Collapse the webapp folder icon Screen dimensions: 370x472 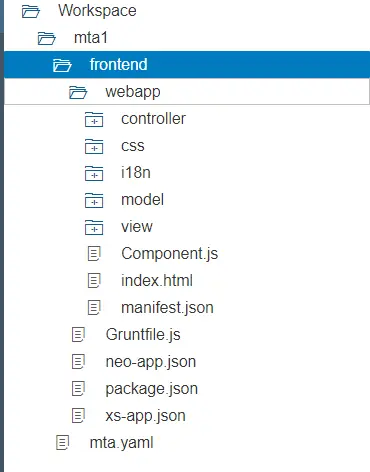tap(78, 92)
